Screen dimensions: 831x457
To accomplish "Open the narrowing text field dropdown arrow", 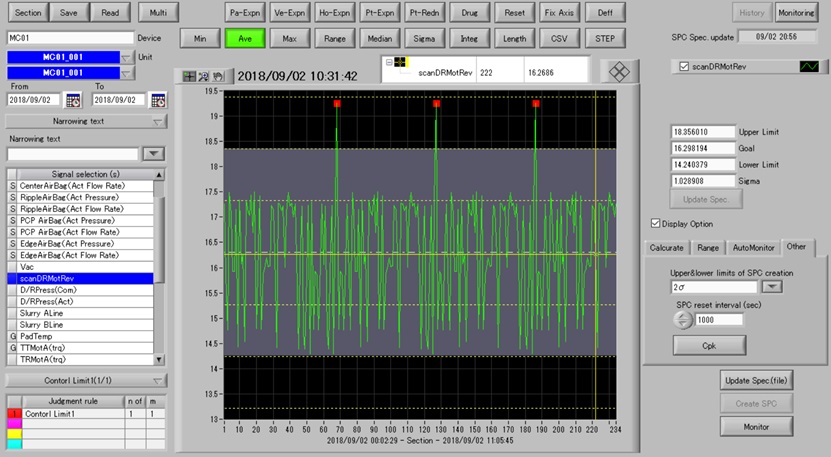I will (x=153, y=154).
